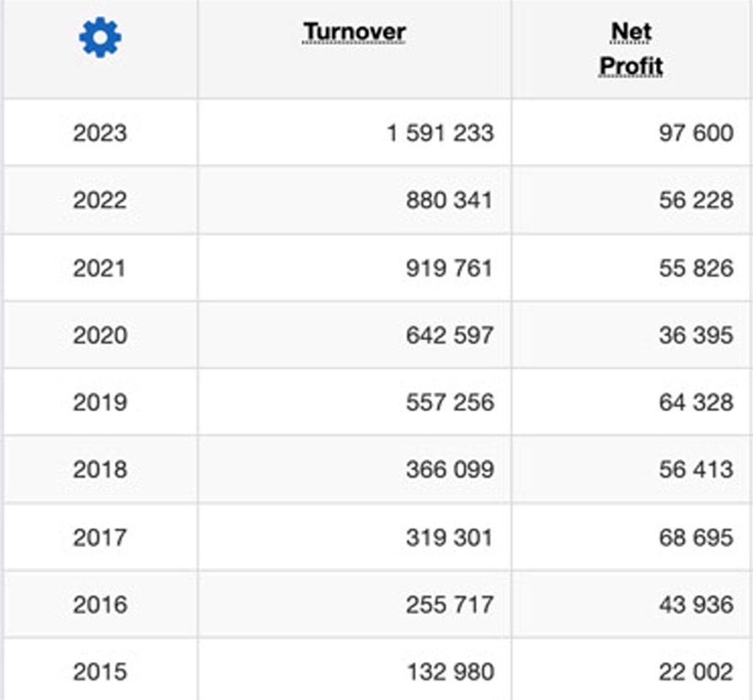Image resolution: width=753 pixels, height=700 pixels.
Task: Click turnover value 642 597
Action: coord(450,335)
